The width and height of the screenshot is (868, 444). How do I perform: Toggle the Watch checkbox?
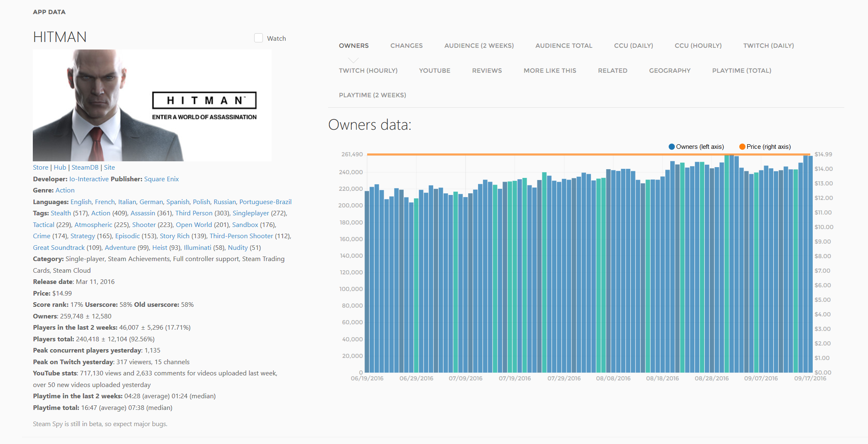coord(258,38)
